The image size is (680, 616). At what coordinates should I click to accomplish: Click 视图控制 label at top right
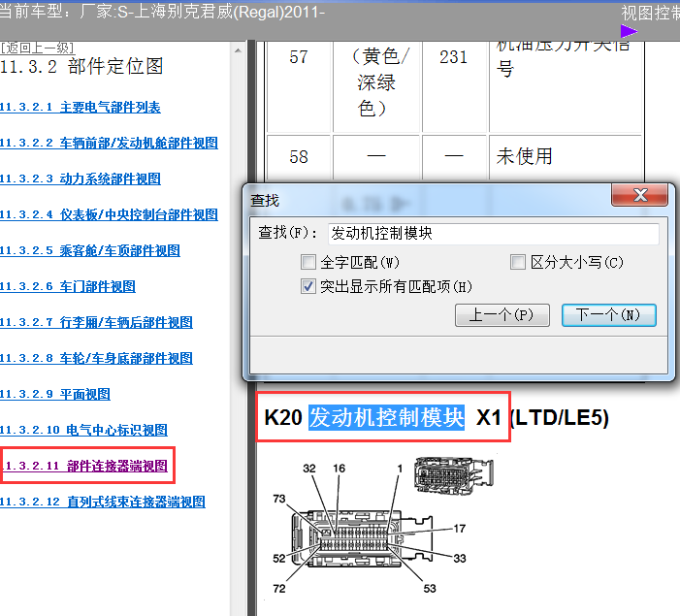[651, 13]
